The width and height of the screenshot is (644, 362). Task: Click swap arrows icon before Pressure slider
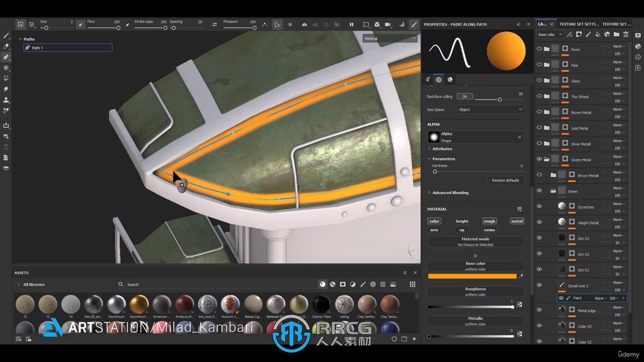215,24
